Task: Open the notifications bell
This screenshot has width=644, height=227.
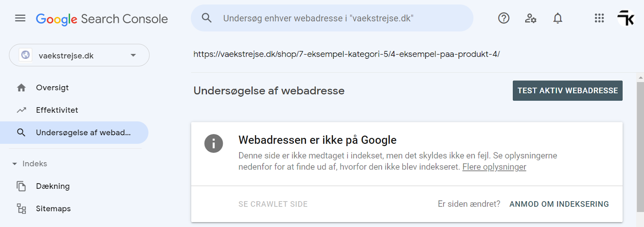Action: coord(557,18)
